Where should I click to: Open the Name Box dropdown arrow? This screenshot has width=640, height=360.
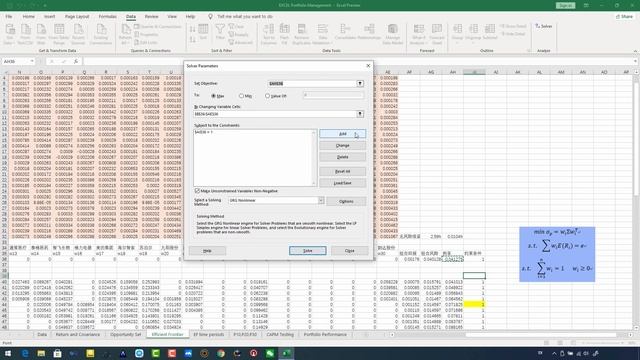point(32,61)
